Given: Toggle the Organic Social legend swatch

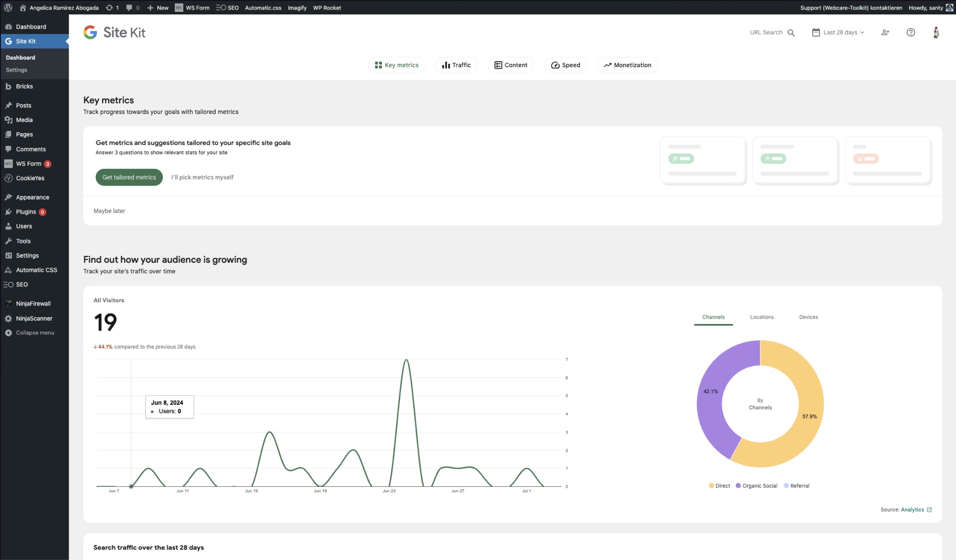Looking at the screenshot, I should (x=738, y=486).
